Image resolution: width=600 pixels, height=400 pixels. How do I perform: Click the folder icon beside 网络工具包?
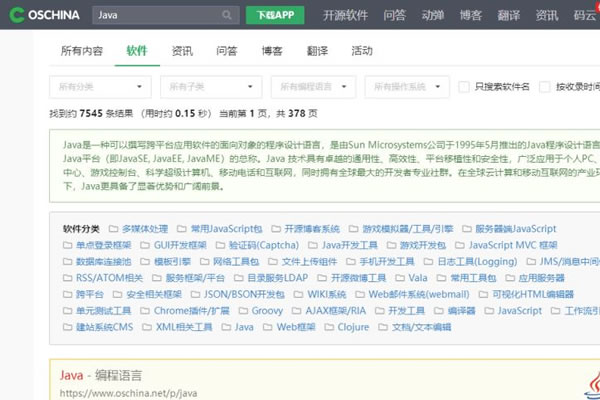tap(204, 261)
